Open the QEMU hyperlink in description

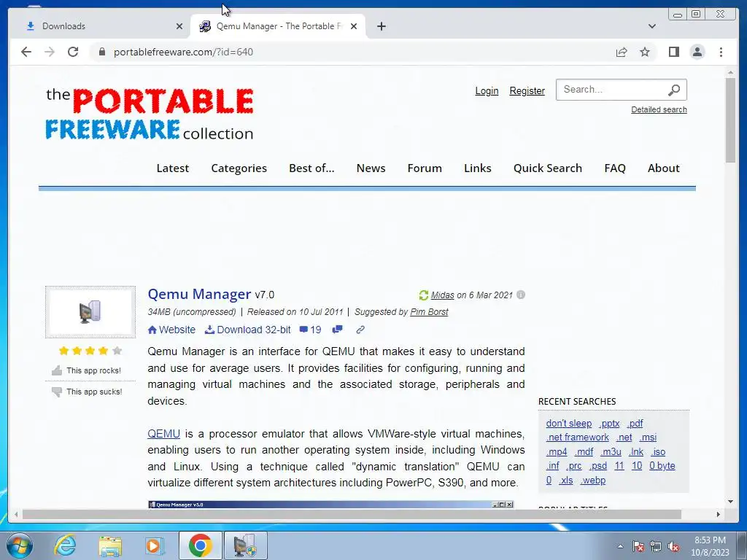pos(163,434)
